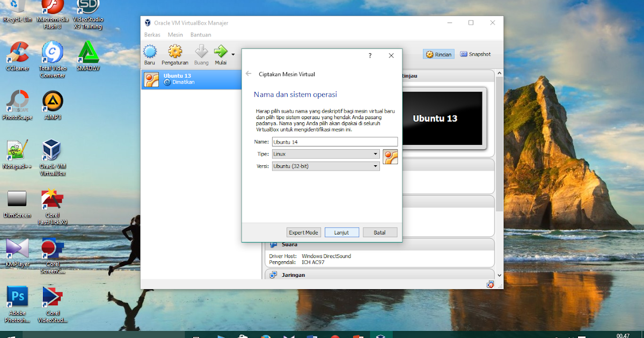
Task: Click the Expert Mode button
Action: [304, 232]
